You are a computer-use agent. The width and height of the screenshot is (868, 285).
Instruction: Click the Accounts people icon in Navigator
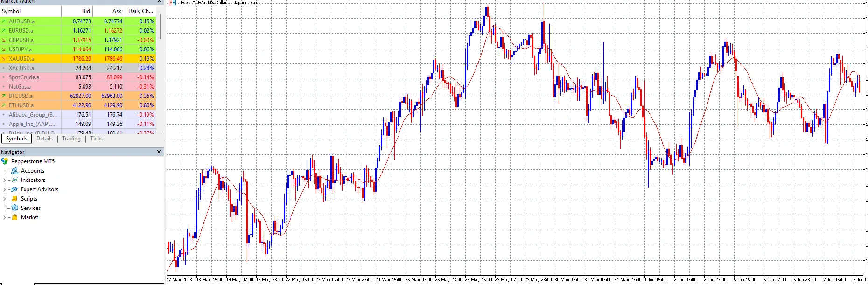coord(14,171)
